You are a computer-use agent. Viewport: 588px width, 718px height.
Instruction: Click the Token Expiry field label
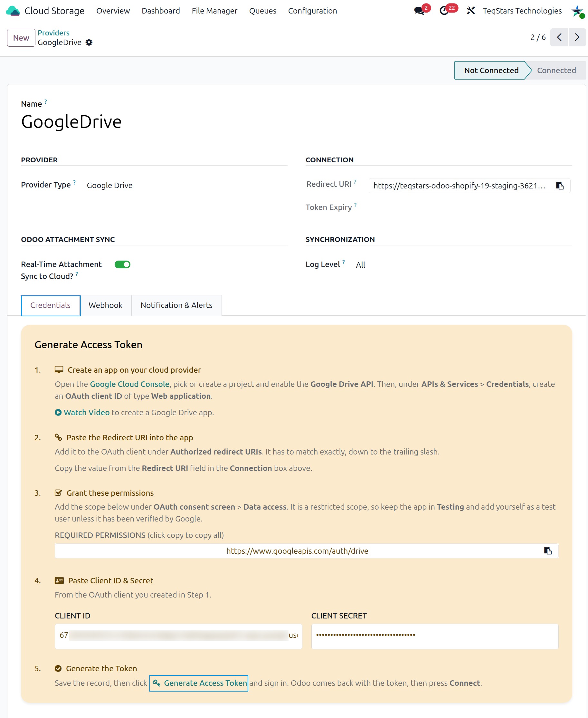tap(328, 207)
